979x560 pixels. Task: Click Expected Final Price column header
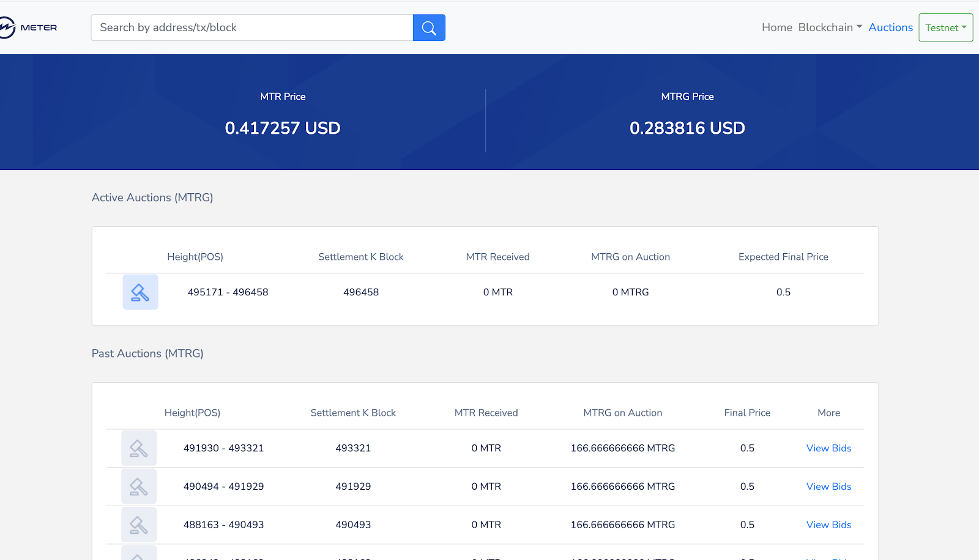783,257
